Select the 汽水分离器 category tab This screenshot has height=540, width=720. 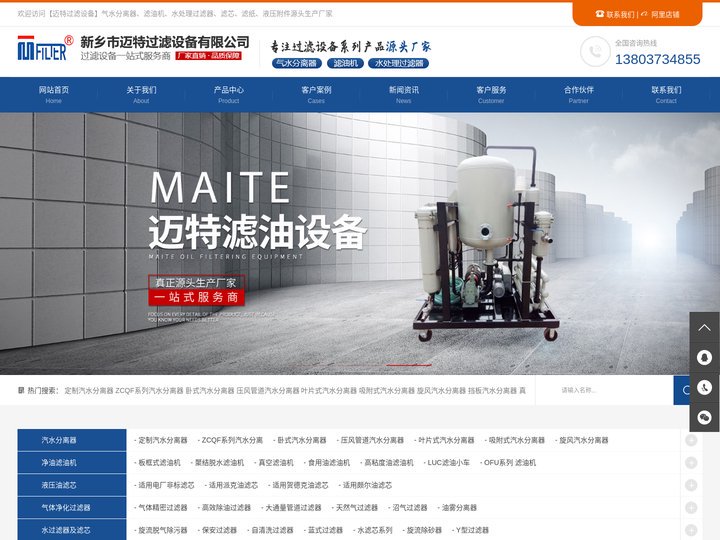pyautogui.click(x=72, y=440)
